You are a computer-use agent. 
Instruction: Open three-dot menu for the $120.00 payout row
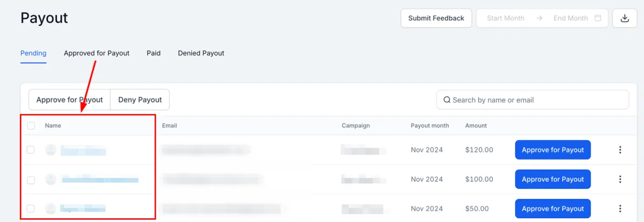tap(620, 150)
